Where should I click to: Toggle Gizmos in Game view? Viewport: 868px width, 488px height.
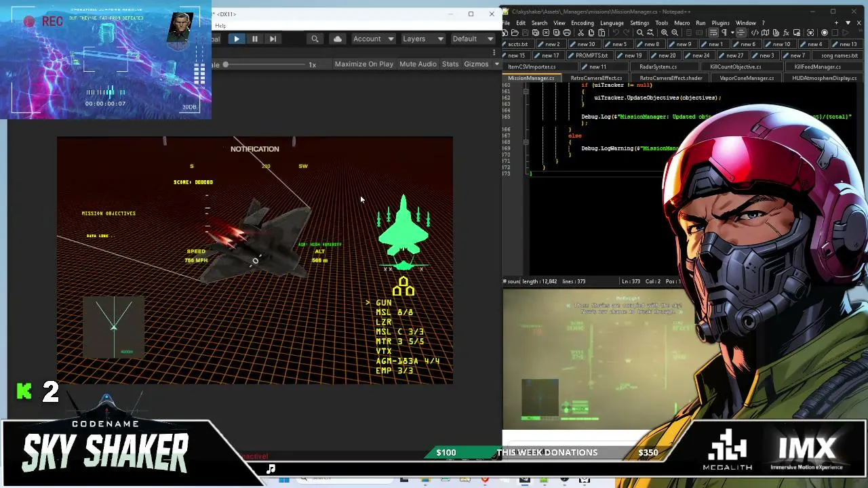coord(476,64)
